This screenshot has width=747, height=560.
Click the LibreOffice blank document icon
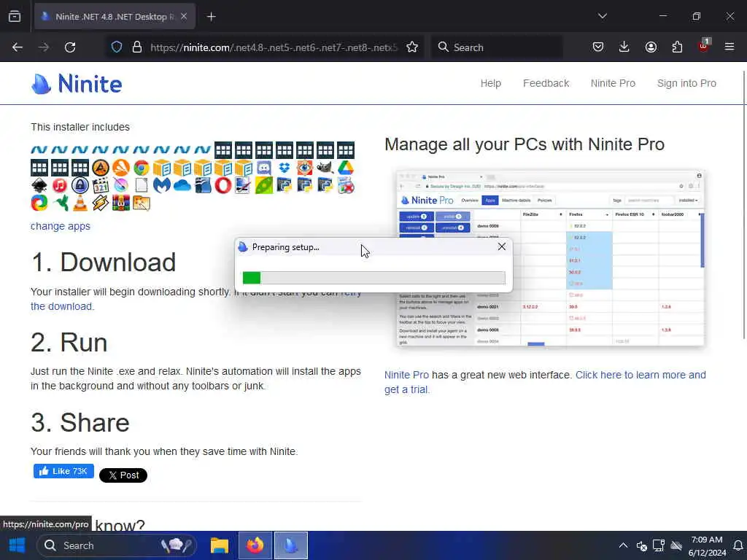(x=142, y=185)
